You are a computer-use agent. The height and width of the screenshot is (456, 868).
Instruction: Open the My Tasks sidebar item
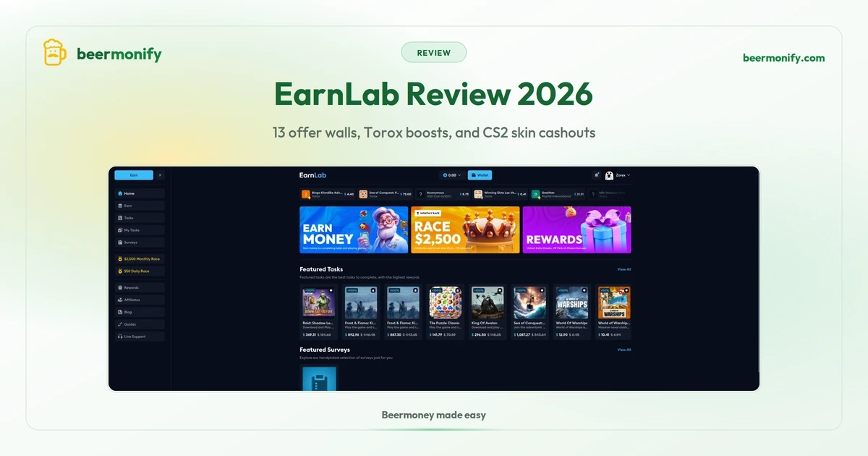140,230
